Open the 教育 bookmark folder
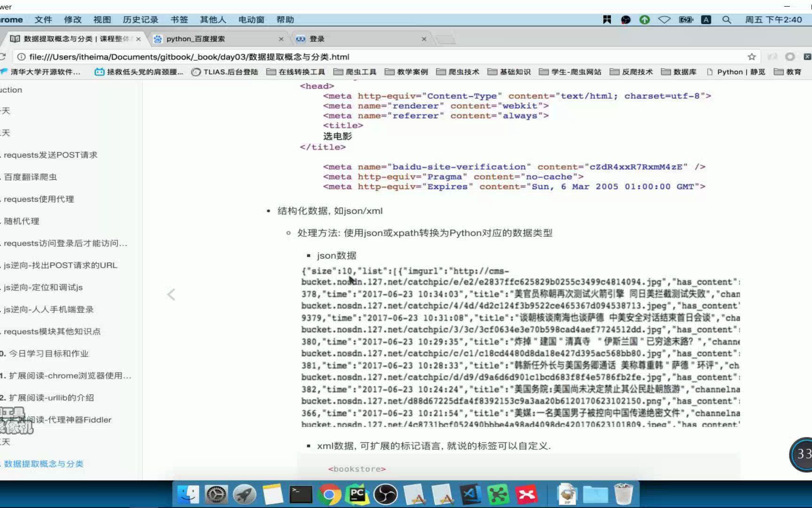This screenshot has height=508, width=812. tap(788, 72)
